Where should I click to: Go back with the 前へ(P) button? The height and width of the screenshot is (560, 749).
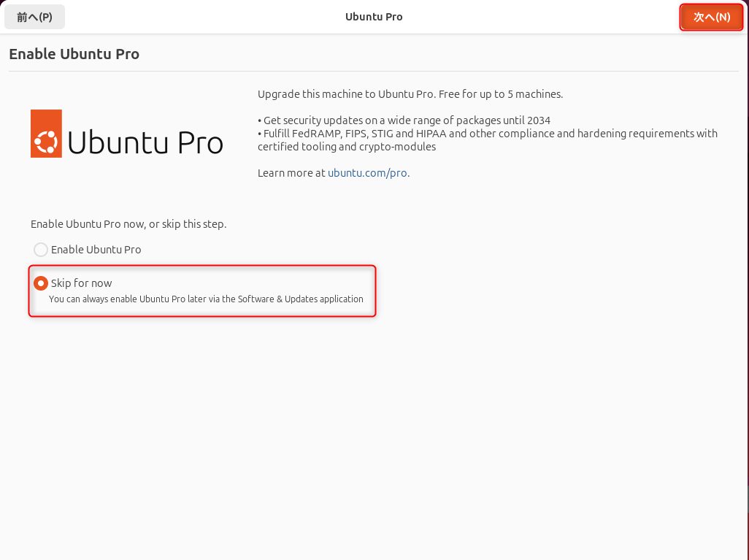pyautogui.click(x=34, y=18)
